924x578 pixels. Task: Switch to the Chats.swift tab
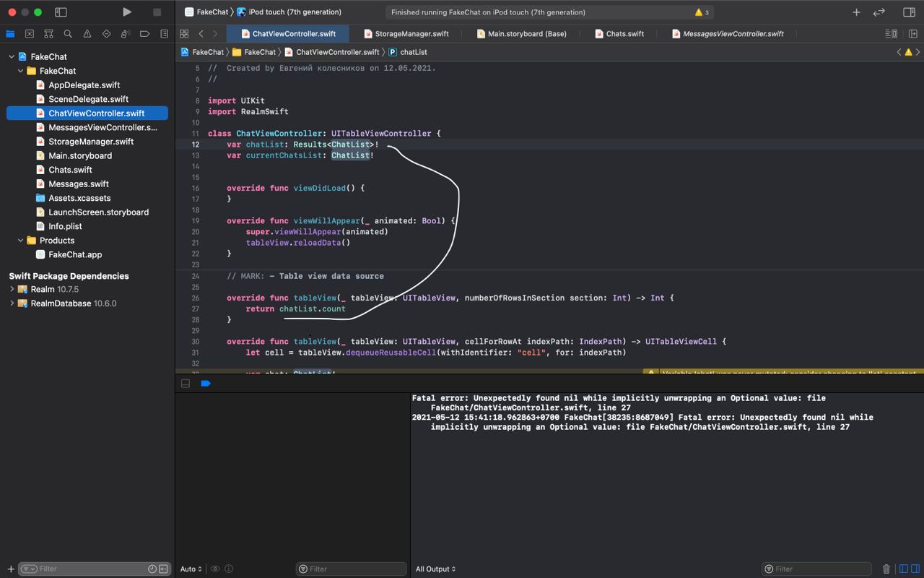pyautogui.click(x=619, y=34)
